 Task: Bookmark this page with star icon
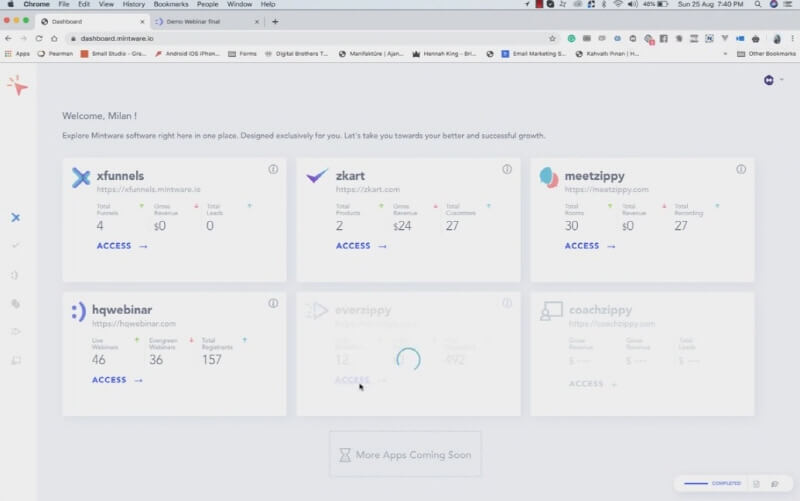pyautogui.click(x=552, y=38)
